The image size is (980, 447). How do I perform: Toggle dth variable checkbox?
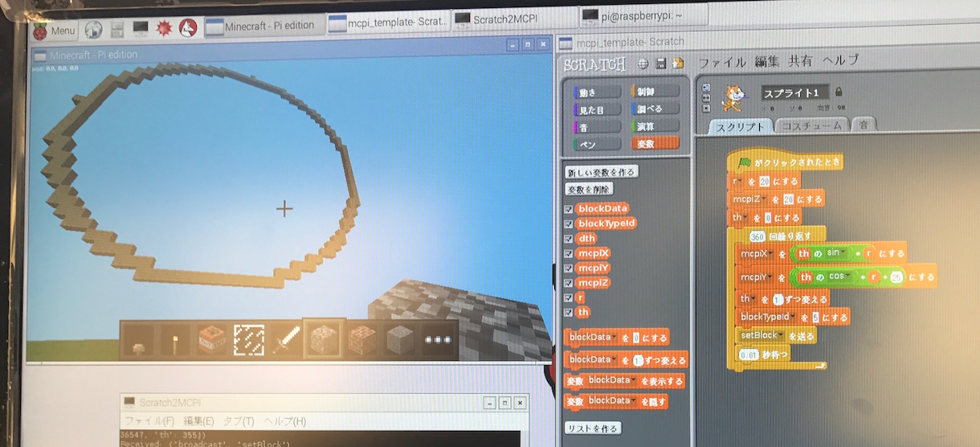[569, 239]
